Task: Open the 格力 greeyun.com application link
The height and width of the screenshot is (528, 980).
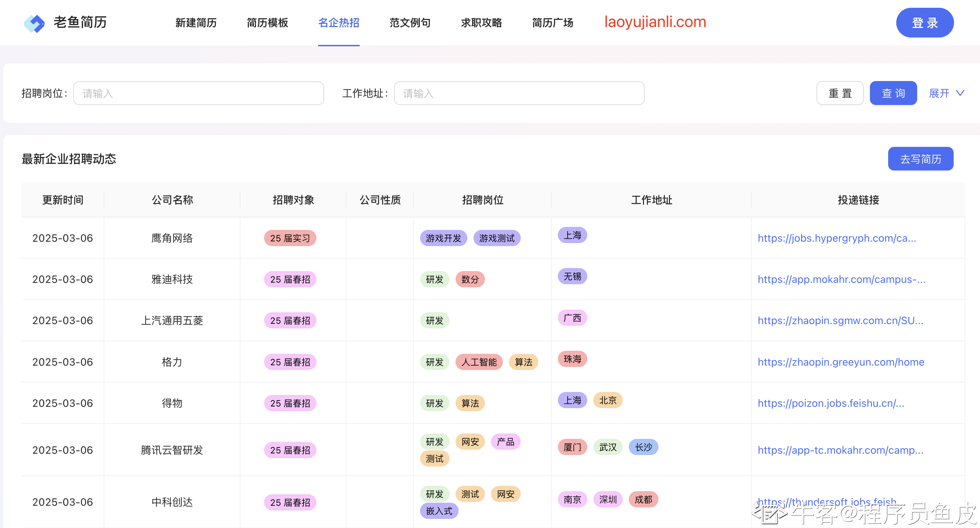Action: (x=841, y=362)
